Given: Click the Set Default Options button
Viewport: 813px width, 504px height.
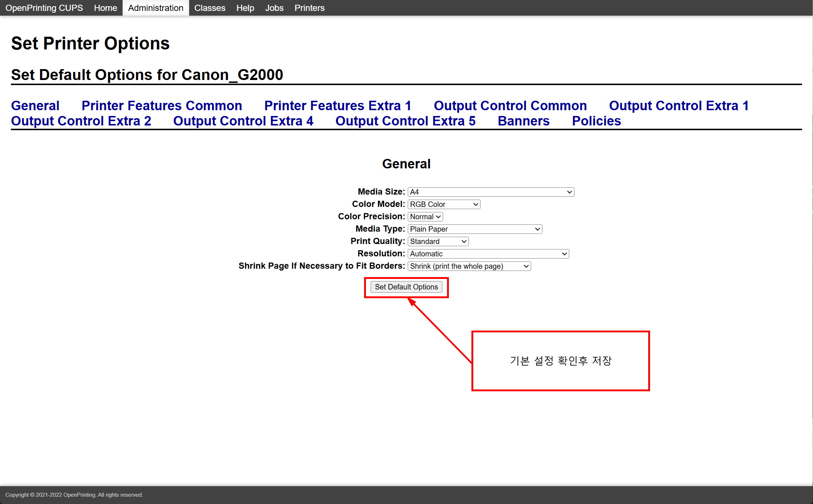Looking at the screenshot, I should coord(406,287).
